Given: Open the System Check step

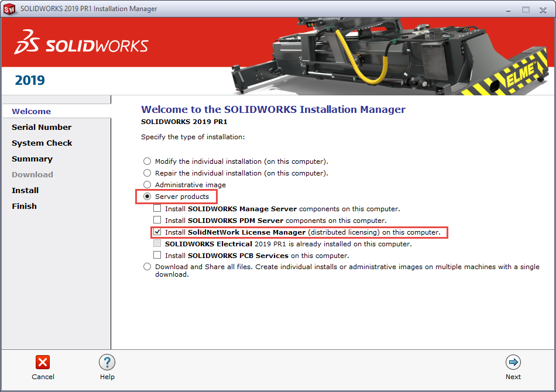Looking at the screenshot, I should (x=42, y=143).
